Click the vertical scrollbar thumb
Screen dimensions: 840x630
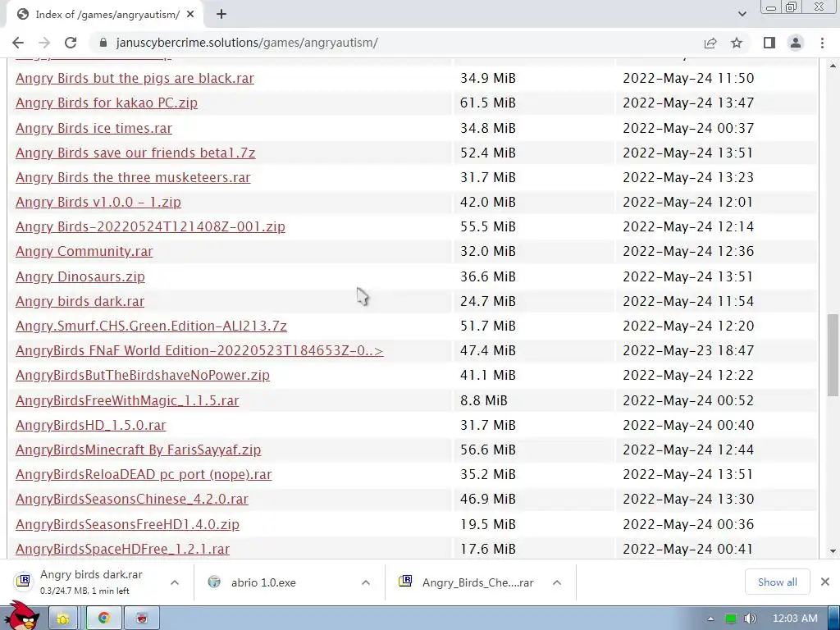(833, 355)
